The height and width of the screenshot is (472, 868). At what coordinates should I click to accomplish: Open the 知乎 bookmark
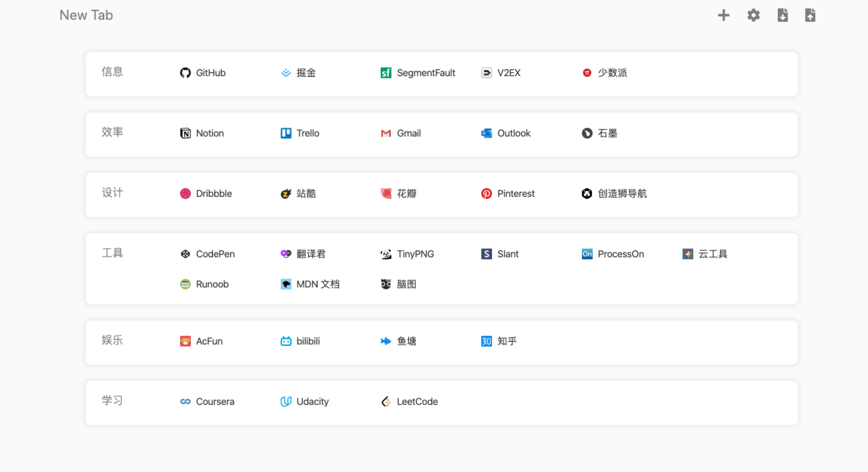pos(506,341)
